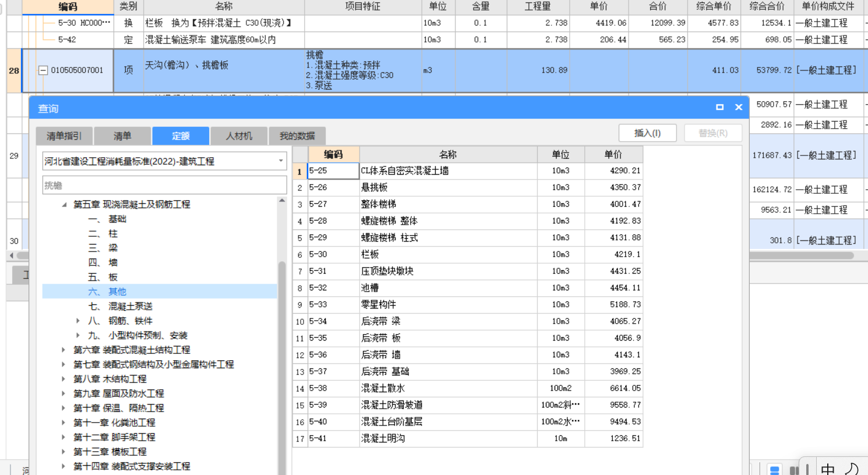Click the 插入(I) button
The width and height of the screenshot is (868, 475).
[647, 133]
